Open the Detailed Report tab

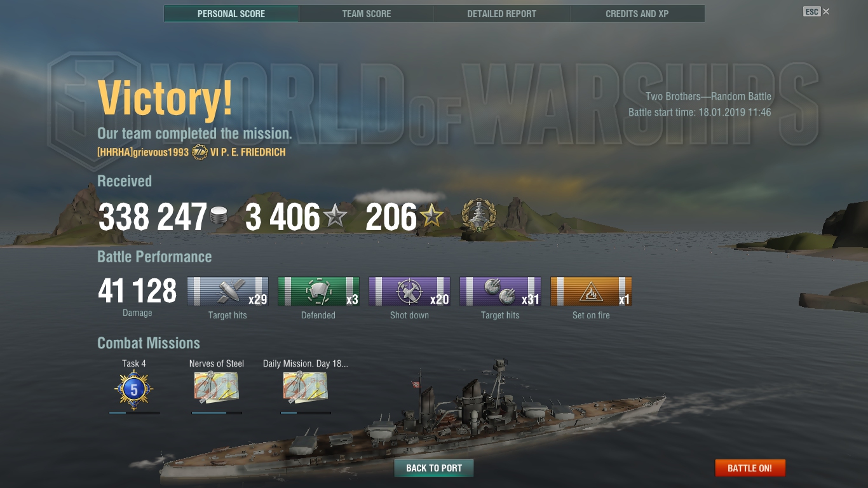click(x=502, y=13)
